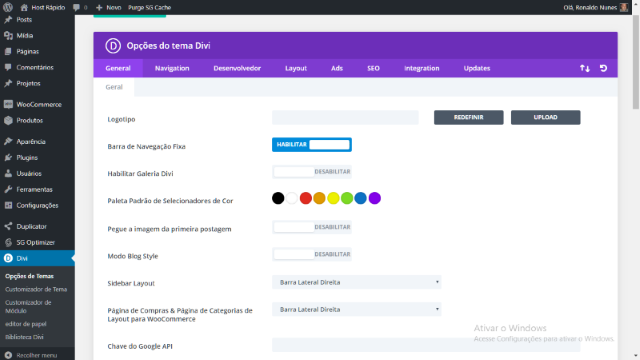Switch to the General tab

pyautogui.click(x=118, y=68)
